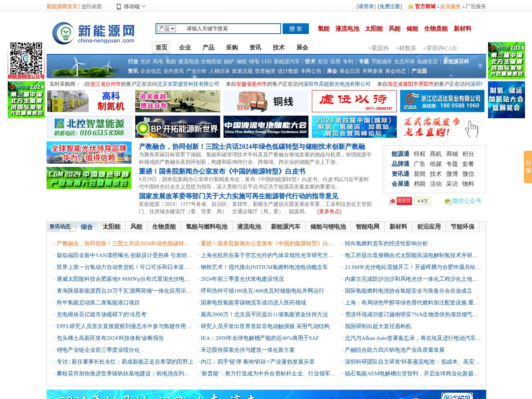The width and height of the screenshot is (532, 399).
Task: Expand the 移动端 dropdown arrow
Action: 144,6
